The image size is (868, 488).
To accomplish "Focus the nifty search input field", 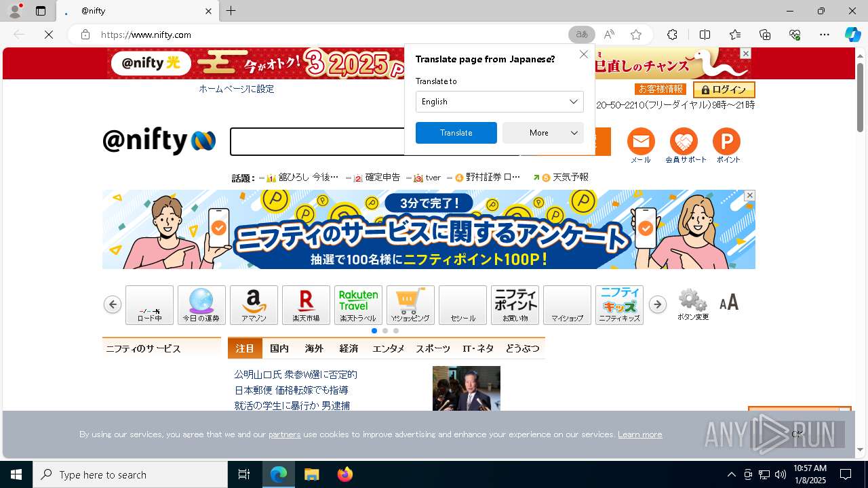I will 317,142.
